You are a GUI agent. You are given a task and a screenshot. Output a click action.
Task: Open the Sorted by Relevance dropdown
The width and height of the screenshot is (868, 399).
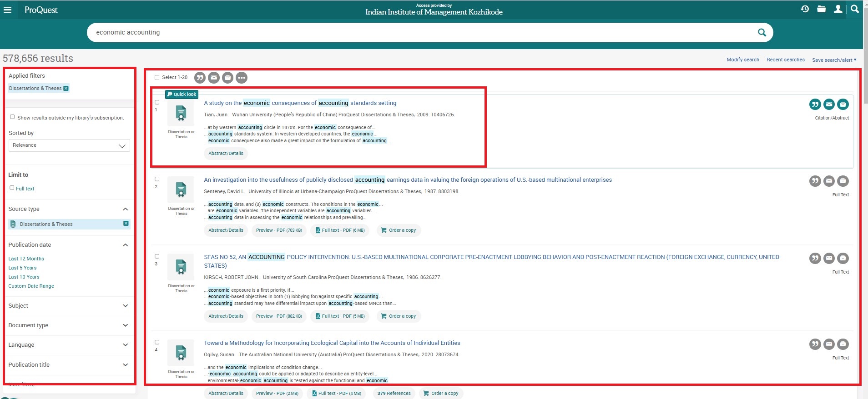click(x=69, y=145)
